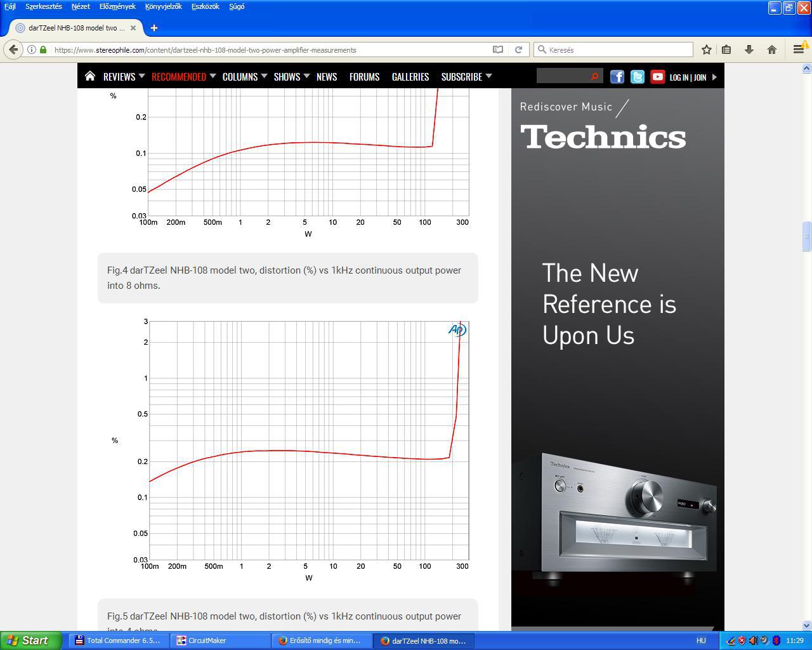Go to the browser home page icon
Image resolution: width=812 pixels, height=650 pixels.
coord(771,50)
